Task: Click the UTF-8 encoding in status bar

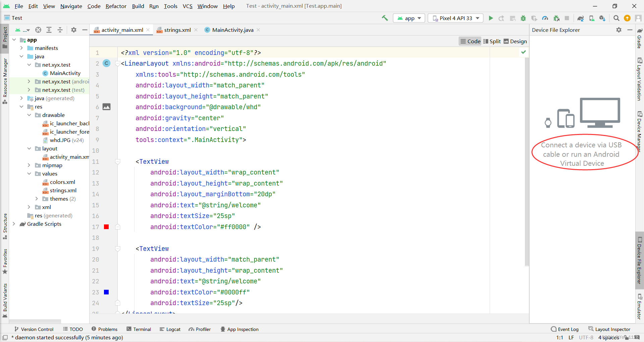Action: [x=586, y=337]
